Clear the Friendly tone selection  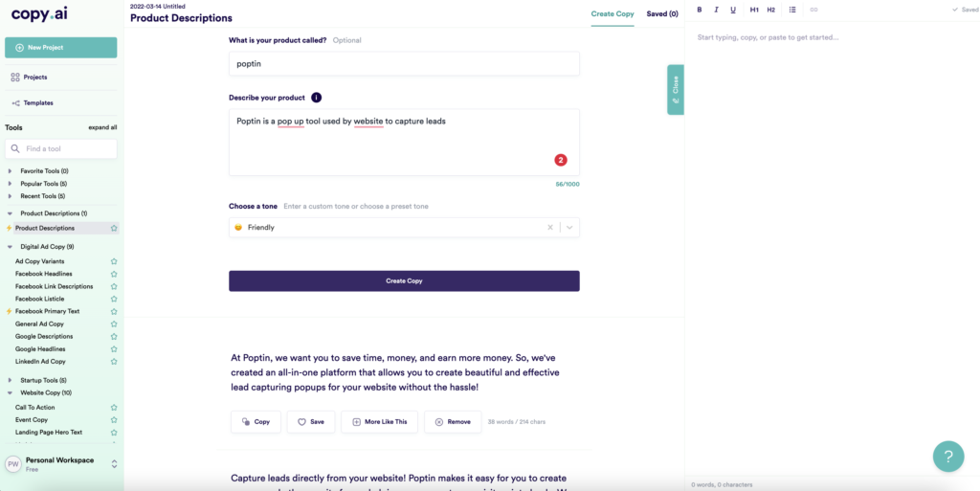tap(550, 228)
